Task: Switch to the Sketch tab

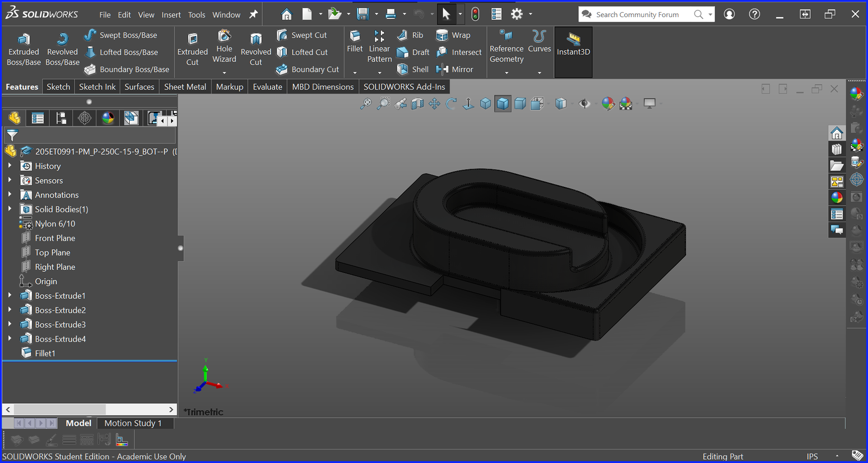Action: [58, 87]
